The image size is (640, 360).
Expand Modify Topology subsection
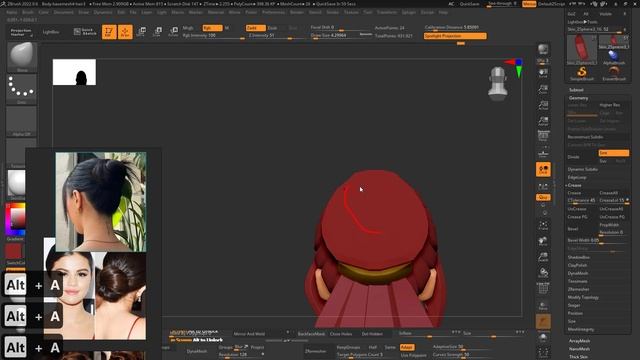(x=583, y=297)
